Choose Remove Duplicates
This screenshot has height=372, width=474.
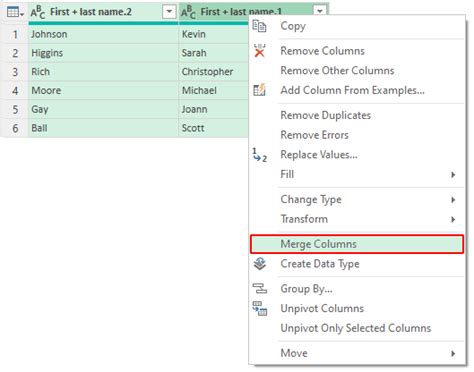[x=325, y=115]
